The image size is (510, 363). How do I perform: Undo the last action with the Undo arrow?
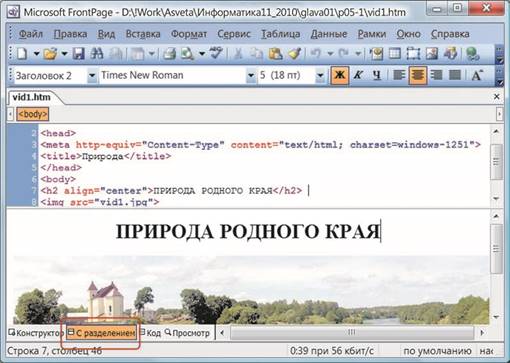pyautogui.click(x=316, y=53)
